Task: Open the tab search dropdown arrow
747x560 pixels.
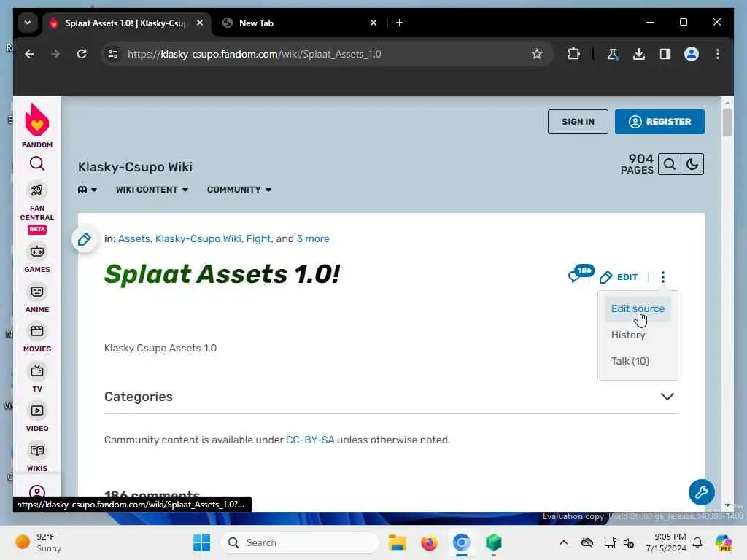Action: (x=28, y=23)
